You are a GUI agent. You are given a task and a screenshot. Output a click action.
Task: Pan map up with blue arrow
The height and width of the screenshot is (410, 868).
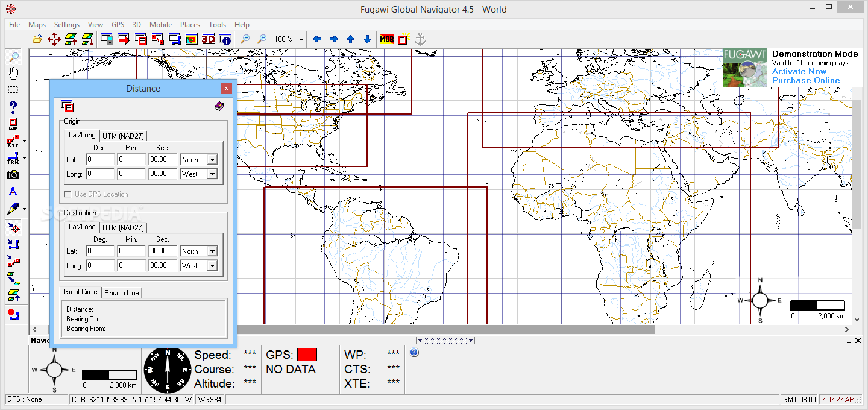coord(350,39)
